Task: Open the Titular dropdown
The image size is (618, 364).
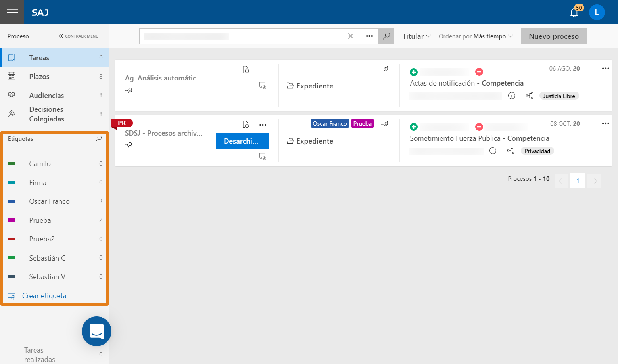Action: pos(416,36)
